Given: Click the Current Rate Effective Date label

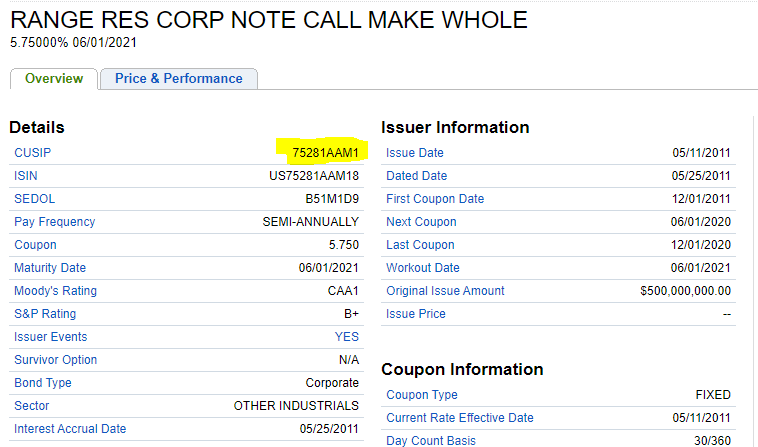Looking at the screenshot, I should 460,418.
